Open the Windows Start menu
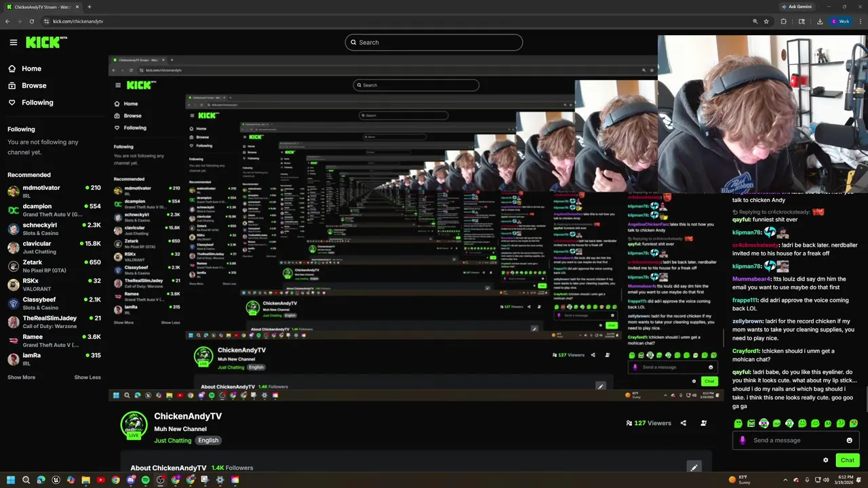The width and height of the screenshot is (868, 488). tap(11, 480)
